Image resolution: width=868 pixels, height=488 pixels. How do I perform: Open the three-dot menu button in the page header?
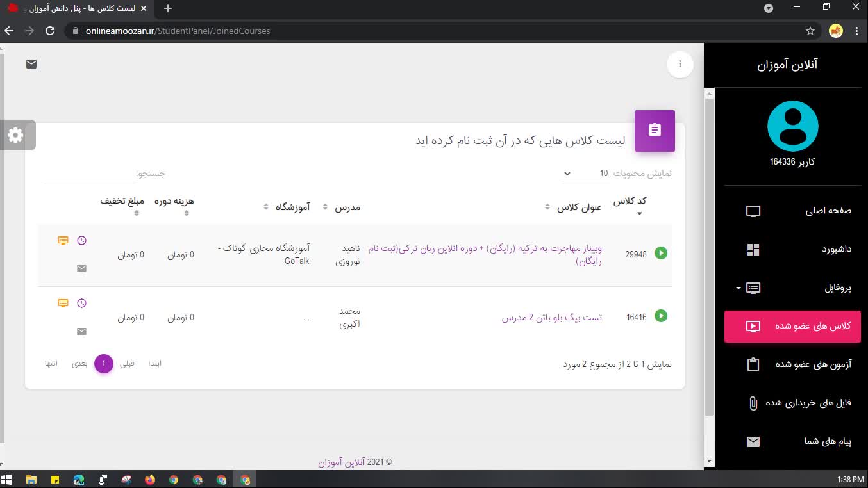(x=680, y=64)
